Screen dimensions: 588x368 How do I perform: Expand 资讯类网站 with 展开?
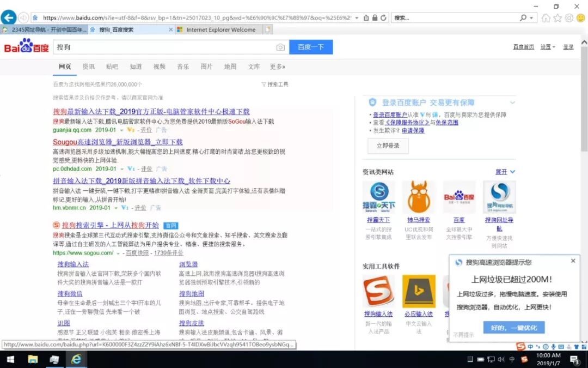click(x=505, y=172)
